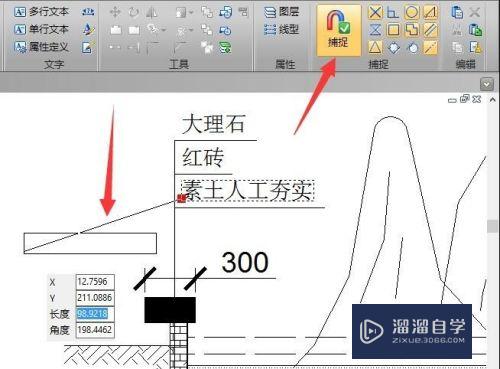This screenshot has width=500, height=369.
Task: Select the dashed diagonal line snap icon
Action: point(430,48)
